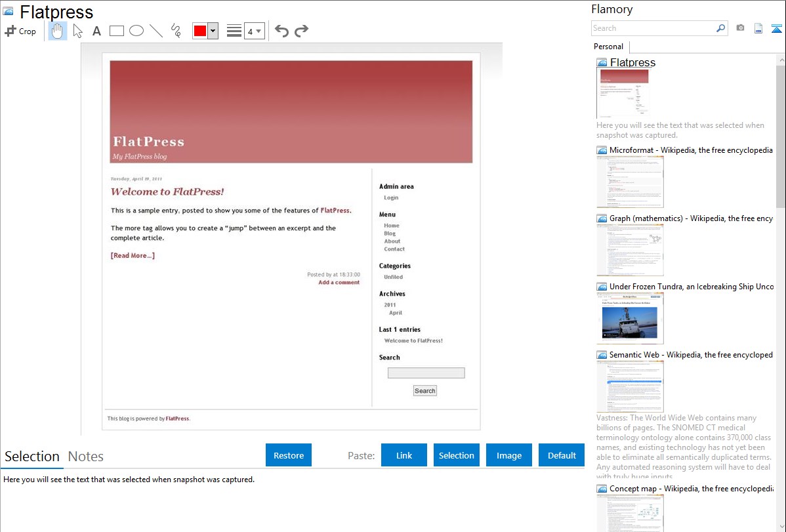Viewport: 786px width, 532px height.
Task: Open the line width 4 dropdown
Action: pyautogui.click(x=255, y=31)
